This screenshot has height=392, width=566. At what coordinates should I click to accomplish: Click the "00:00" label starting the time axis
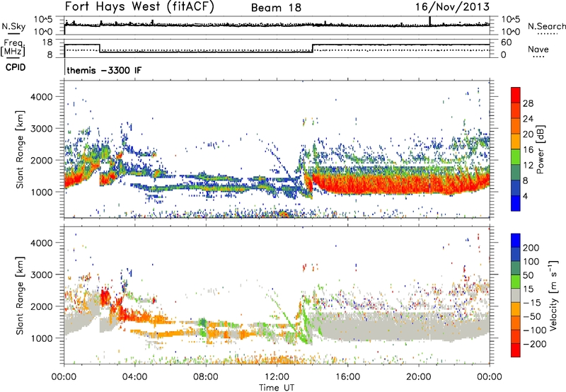64,377
